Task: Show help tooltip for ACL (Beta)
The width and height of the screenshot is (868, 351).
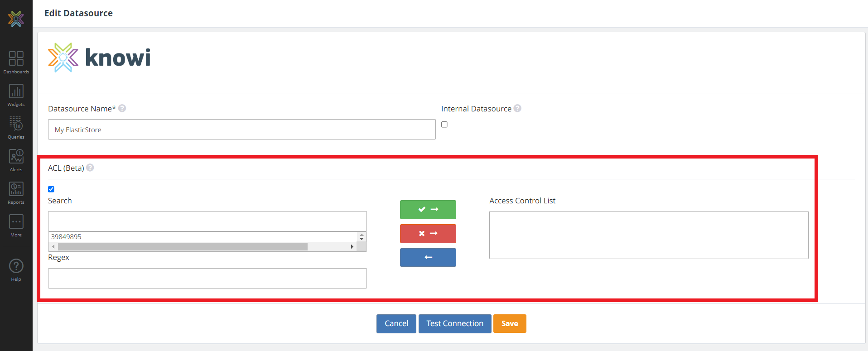Action: click(90, 168)
